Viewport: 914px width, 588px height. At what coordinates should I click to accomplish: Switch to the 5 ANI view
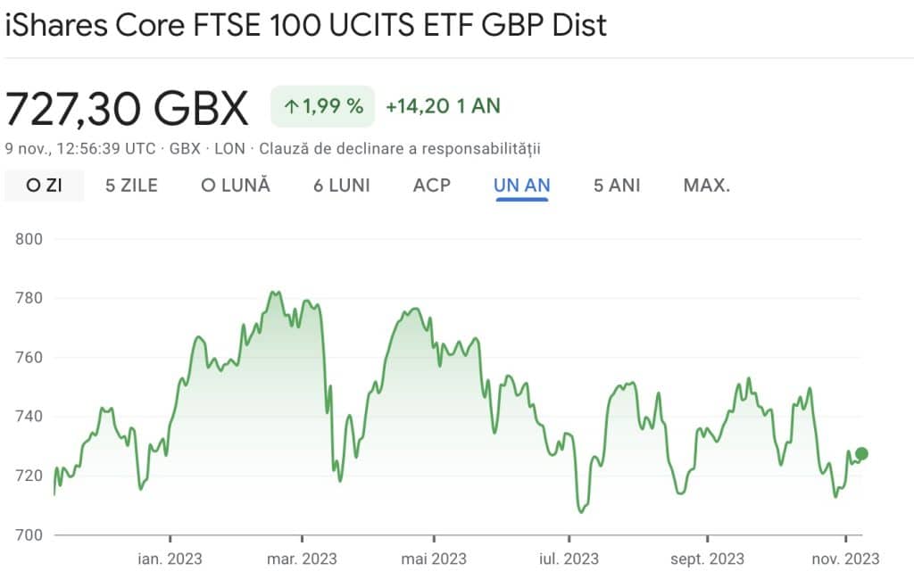click(x=615, y=185)
